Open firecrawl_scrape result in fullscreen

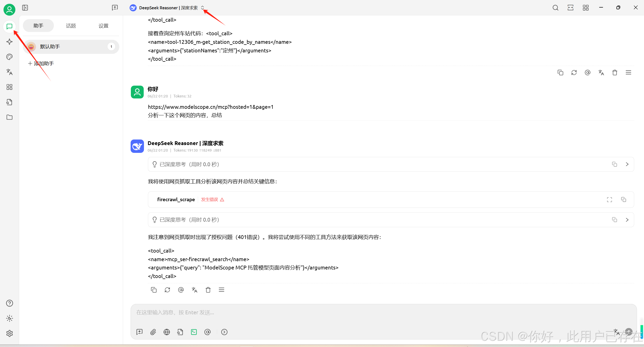point(609,199)
